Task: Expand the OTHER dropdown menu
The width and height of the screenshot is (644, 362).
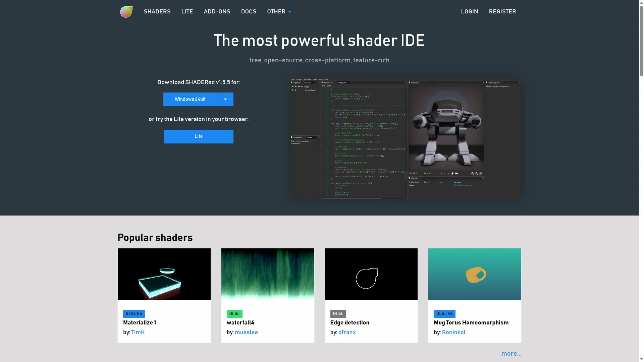Action: 279,12
